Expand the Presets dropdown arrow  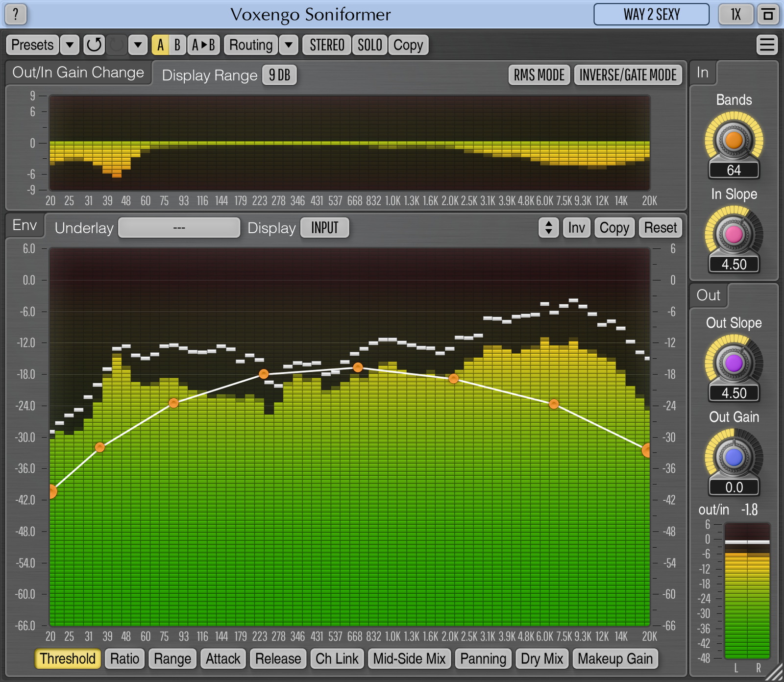[x=70, y=45]
